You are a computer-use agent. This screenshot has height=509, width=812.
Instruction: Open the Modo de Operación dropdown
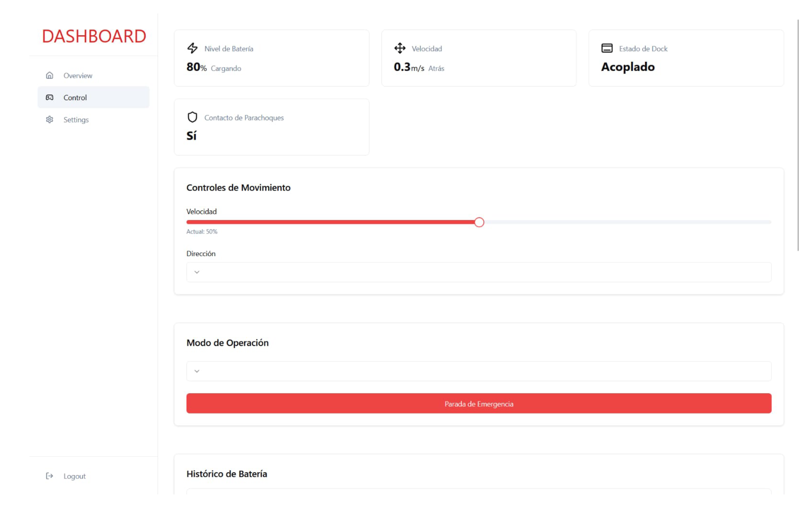479,371
